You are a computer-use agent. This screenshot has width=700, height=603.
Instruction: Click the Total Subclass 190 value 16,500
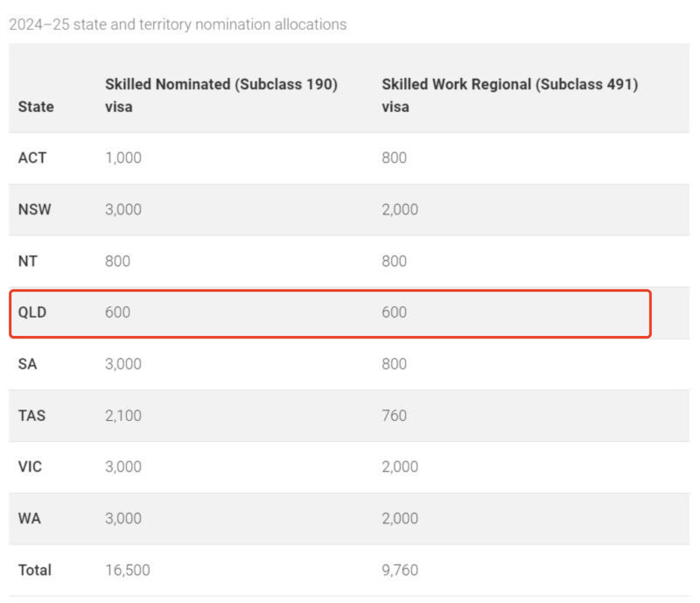point(128,570)
